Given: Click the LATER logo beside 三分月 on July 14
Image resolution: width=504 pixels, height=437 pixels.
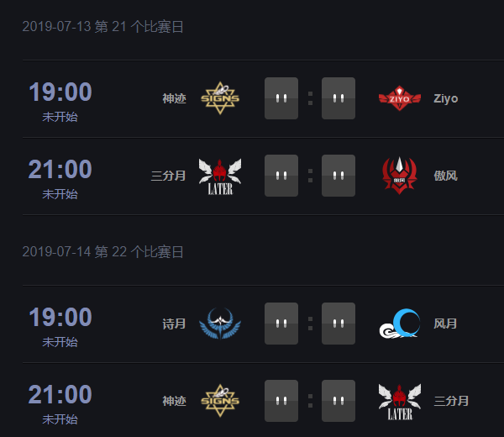Looking at the screenshot, I should click(x=400, y=402).
